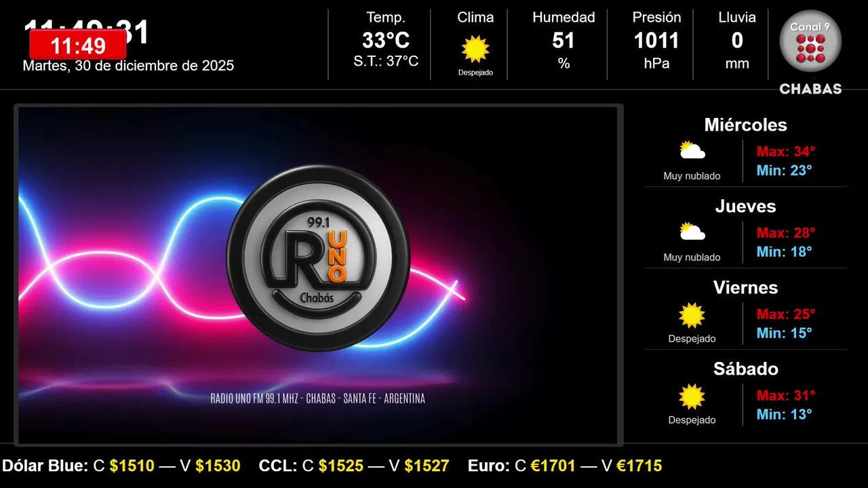This screenshot has width=868, height=488.
Task: Click the Euro ticker label
Action: click(489, 466)
